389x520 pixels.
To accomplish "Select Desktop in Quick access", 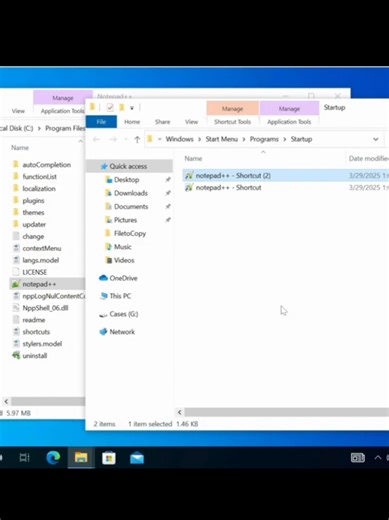I will point(127,180).
